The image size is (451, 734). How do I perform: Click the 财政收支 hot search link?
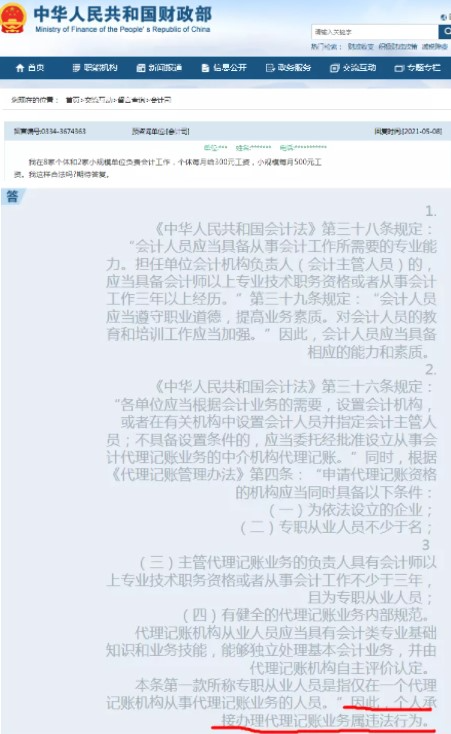[361, 46]
